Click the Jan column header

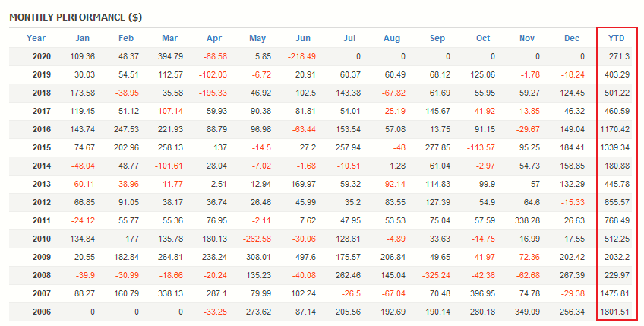coord(84,38)
